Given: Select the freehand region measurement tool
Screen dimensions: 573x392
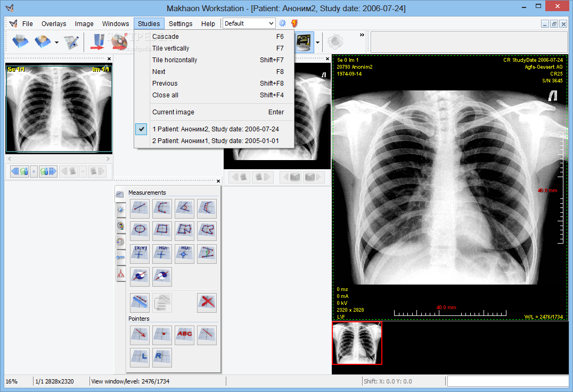Looking at the screenshot, I should (x=207, y=231).
